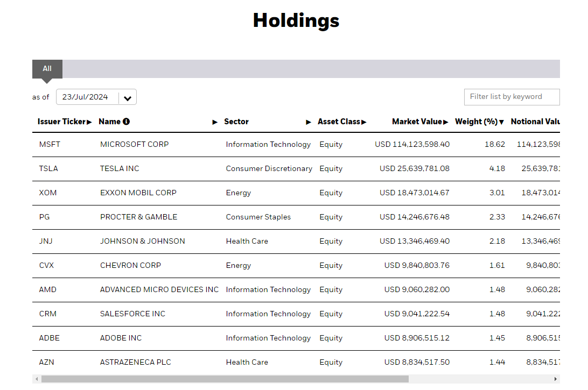Screen dimensions: 588x390
Task: Click the Notional Value column header
Action: (535, 122)
